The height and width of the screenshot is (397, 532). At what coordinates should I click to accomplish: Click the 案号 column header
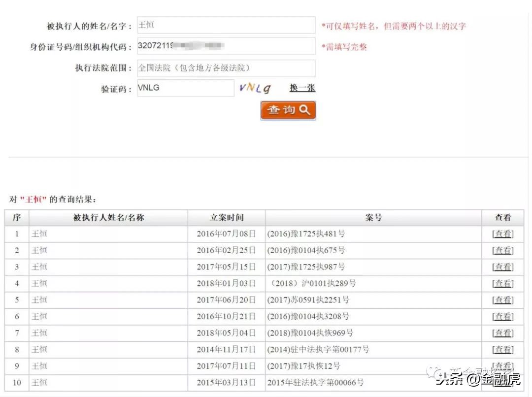[373, 217]
